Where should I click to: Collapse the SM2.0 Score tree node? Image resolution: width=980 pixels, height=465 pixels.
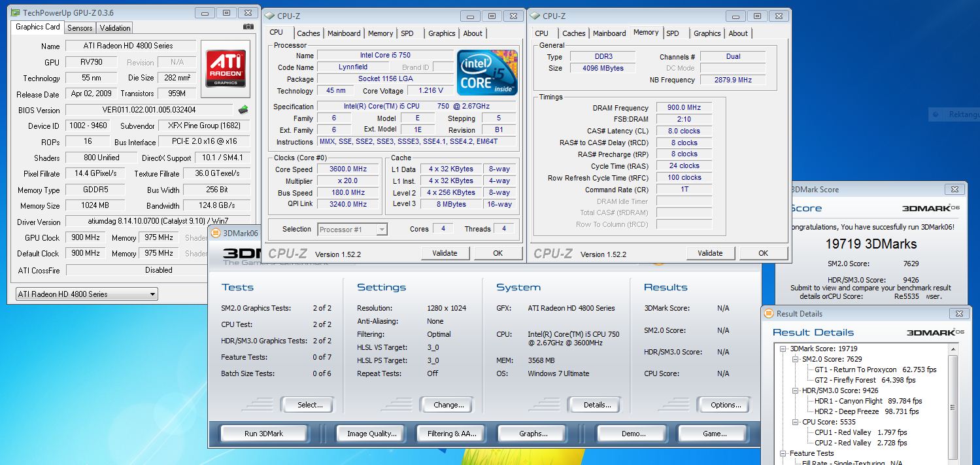(x=796, y=359)
